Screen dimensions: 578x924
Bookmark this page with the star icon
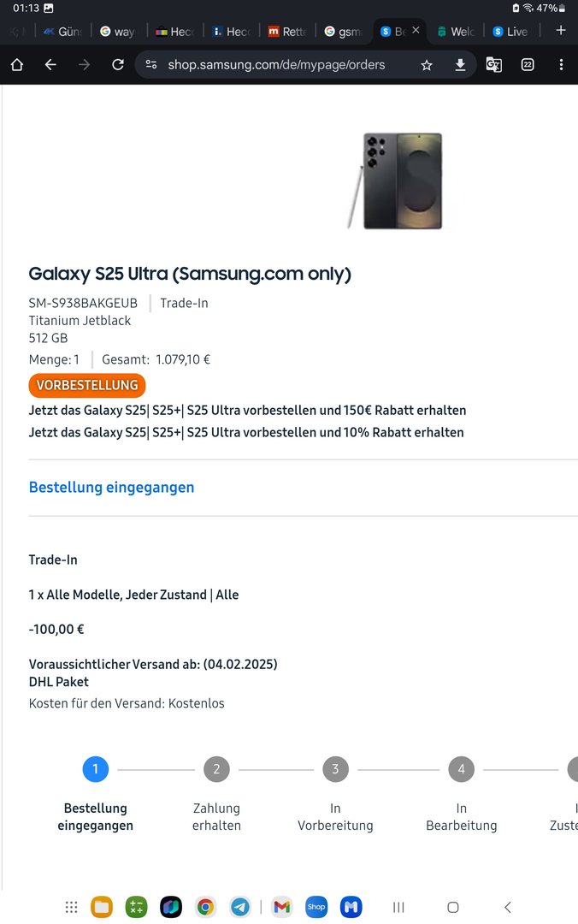pos(427,65)
